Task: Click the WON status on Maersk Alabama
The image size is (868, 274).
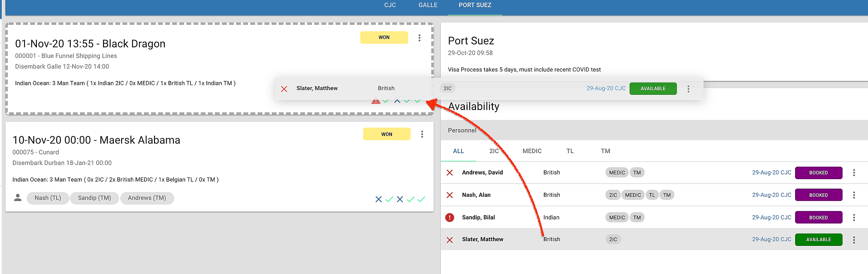Action: pyautogui.click(x=387, y=134)
